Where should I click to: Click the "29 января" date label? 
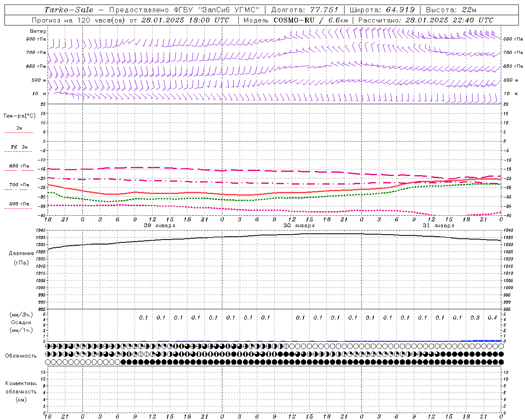pyautogui.click(x=159, y=226)
